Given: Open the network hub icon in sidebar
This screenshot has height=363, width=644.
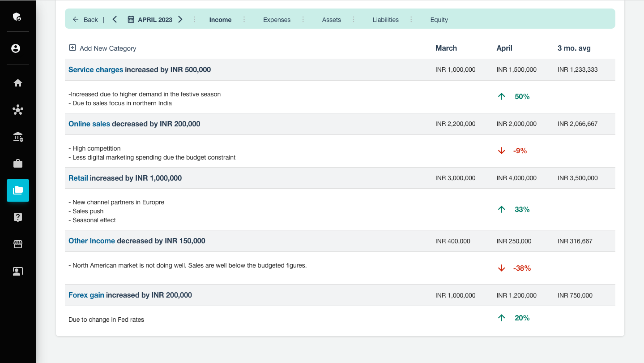Looking at the screenshot, I should pos(18,110).
